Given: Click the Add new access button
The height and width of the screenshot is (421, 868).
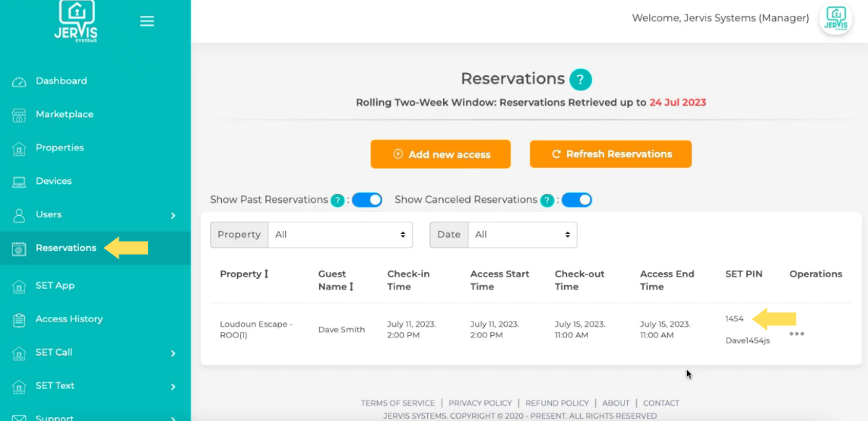Looking at the screenshot, I should point(440,154).
